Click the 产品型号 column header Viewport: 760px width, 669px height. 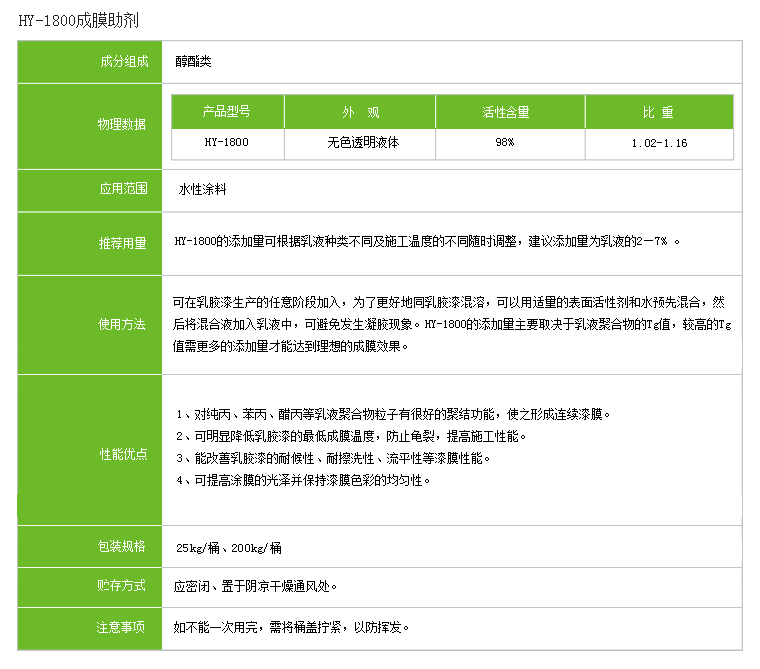(x=227, y=112)
